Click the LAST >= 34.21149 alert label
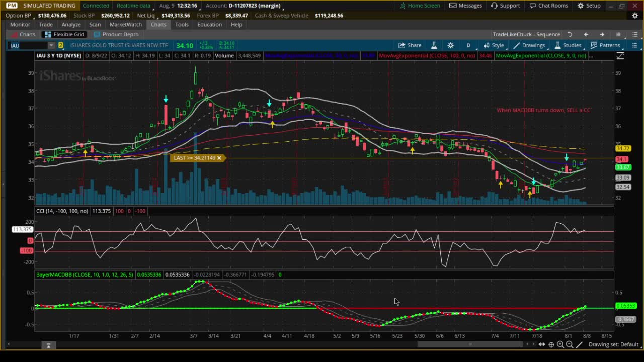The image size is (644, 362). (194, 158)
